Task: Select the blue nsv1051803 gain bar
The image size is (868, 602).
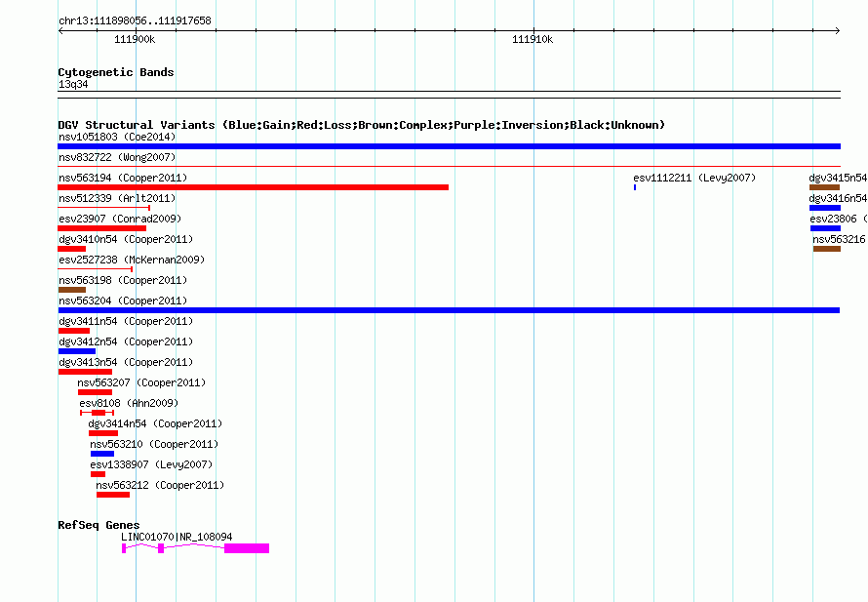Action: point(449,146)
